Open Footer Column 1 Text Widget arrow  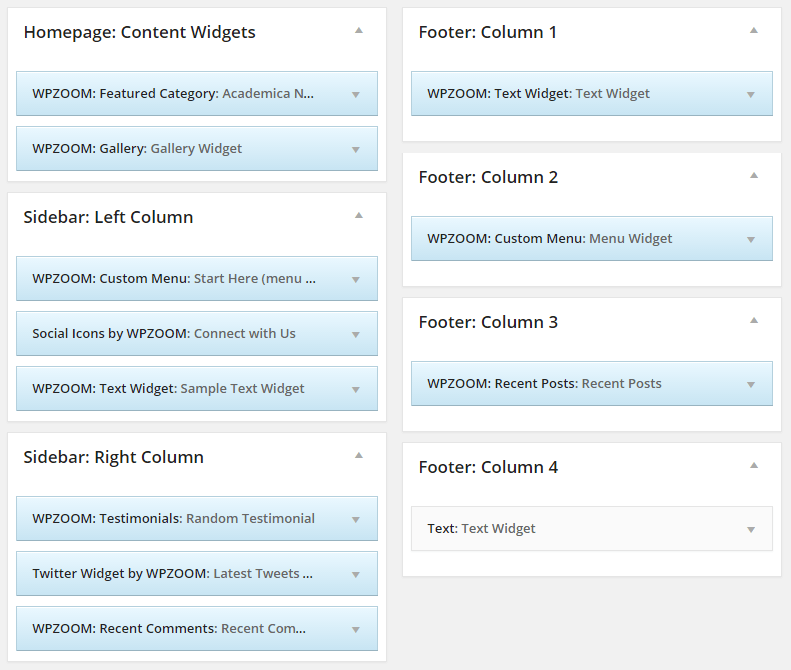click(751, 95)
